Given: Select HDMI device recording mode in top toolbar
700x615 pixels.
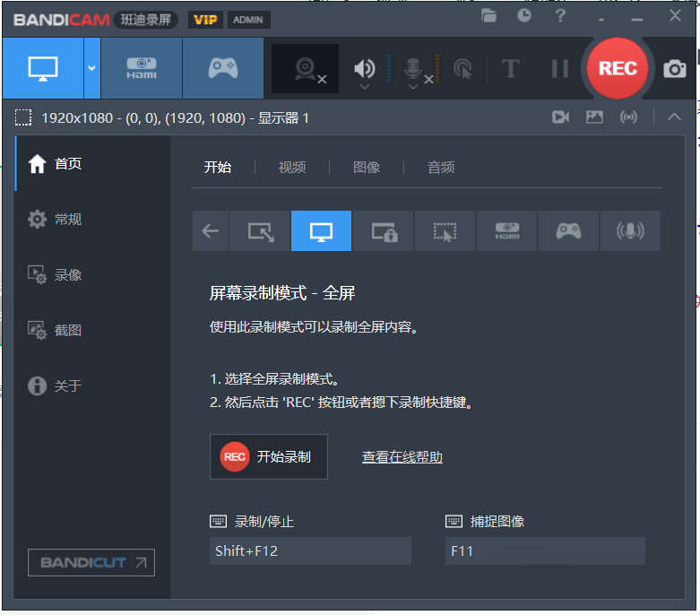Looking at the screenshot, I should click(142, 68).
